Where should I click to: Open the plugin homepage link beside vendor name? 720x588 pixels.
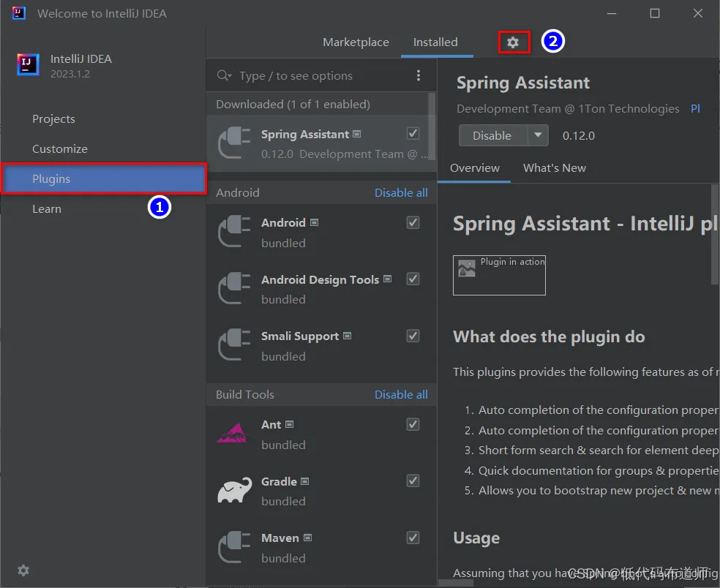(x=695, y=109)
